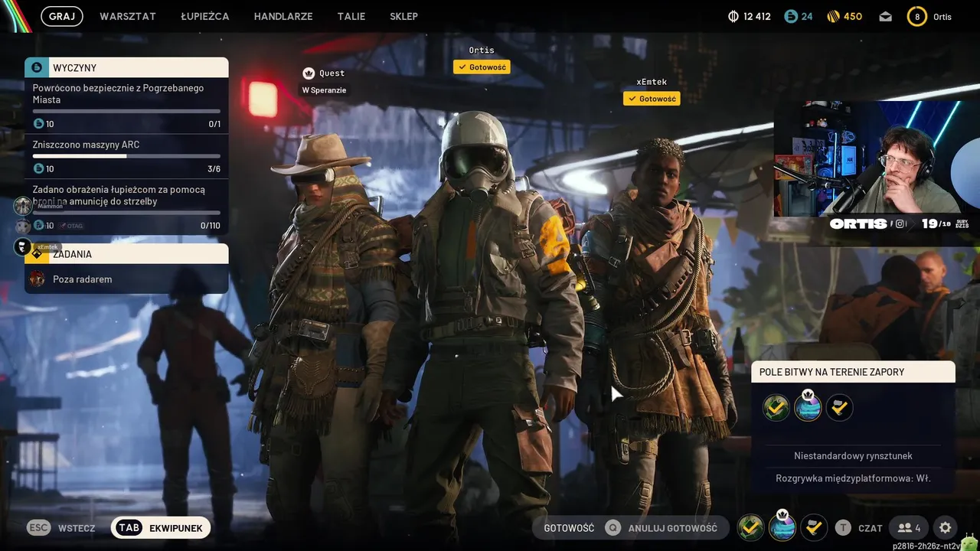Viewport: 980px width, 551px height.
Task: Go to the HANDLARZE tab
Action: point(283,16)
